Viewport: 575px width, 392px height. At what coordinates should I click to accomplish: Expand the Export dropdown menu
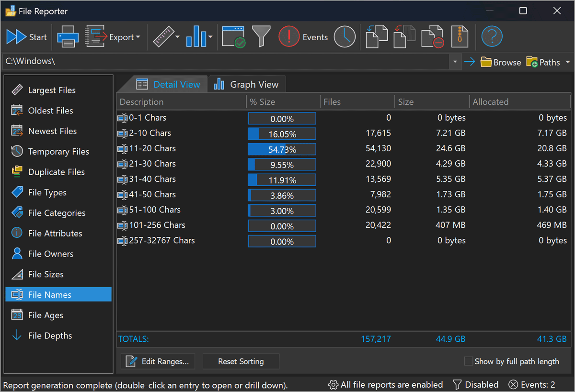[x=138, y=37]
